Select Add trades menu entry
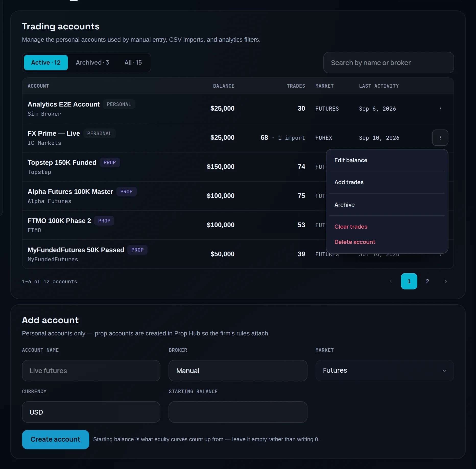The width and height of the screenshot is (476, 469). (387, 182)
